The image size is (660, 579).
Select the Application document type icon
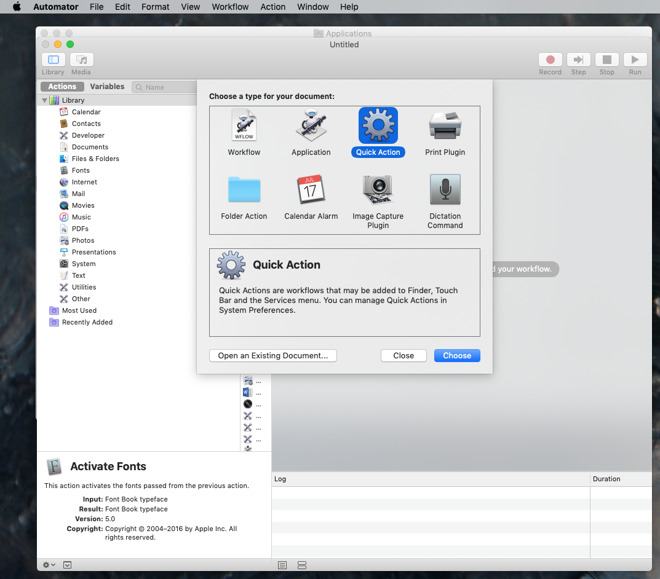click(x=311, y=125)
